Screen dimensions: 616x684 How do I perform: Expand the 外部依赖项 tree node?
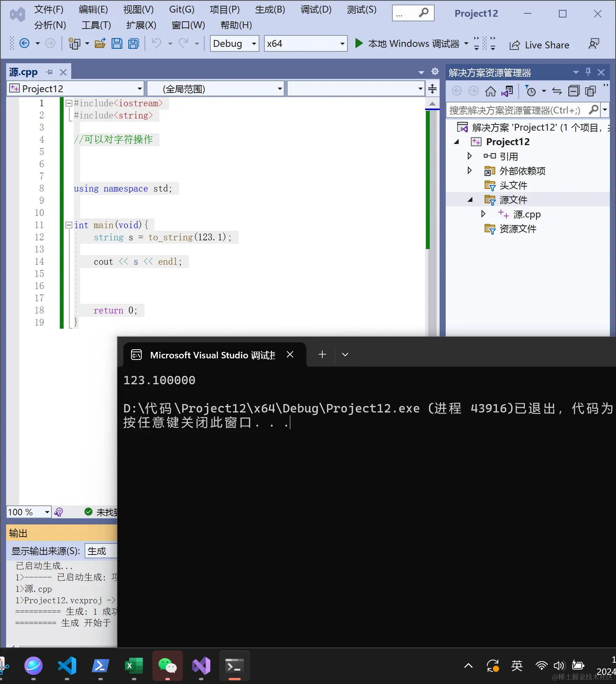(469, 170)
